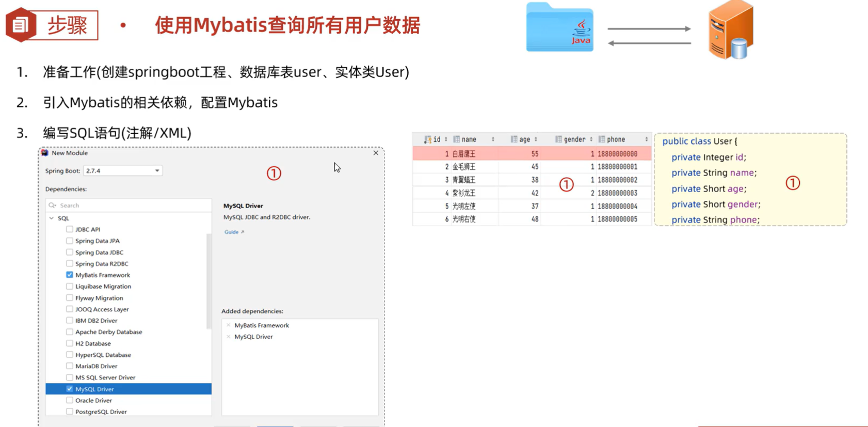Image resolution: width=868 pixels, height=427 pixels.
Task: Sort by the id column arrows
Action: pyautogui.click(x=446, y=139)
